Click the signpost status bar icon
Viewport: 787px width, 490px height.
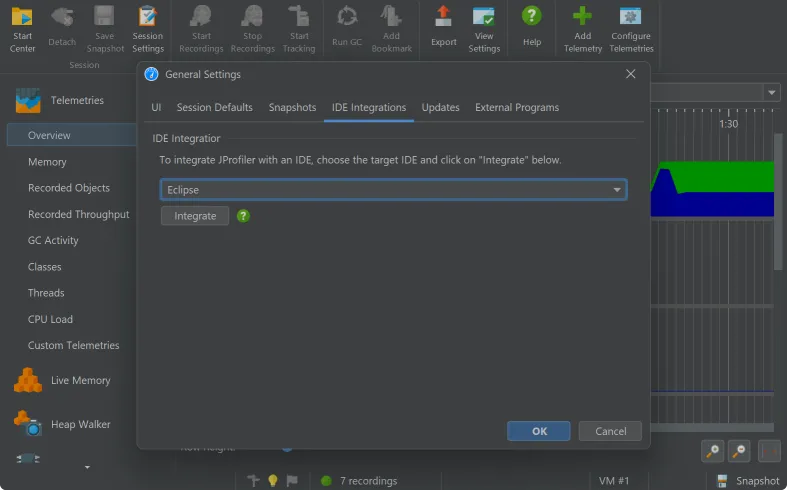click(x=253, y=480)
